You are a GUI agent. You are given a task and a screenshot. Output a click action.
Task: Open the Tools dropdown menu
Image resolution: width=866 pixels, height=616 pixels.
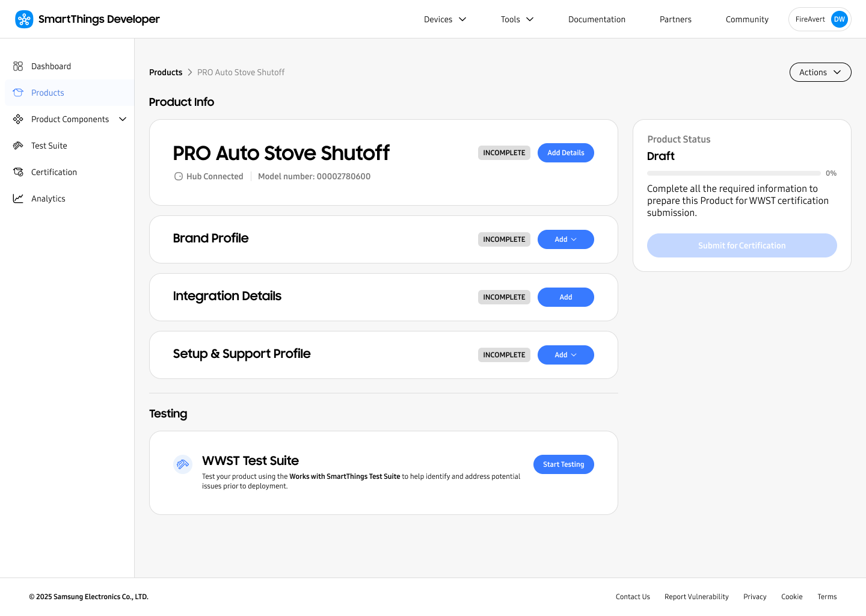coord(517,19)
